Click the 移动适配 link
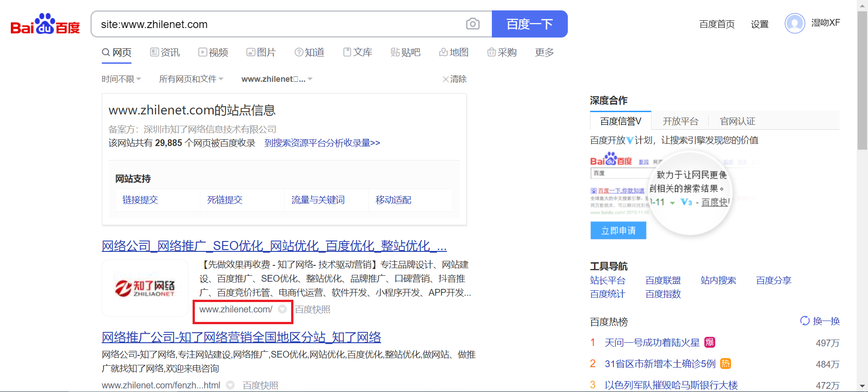 coord(393,200)
